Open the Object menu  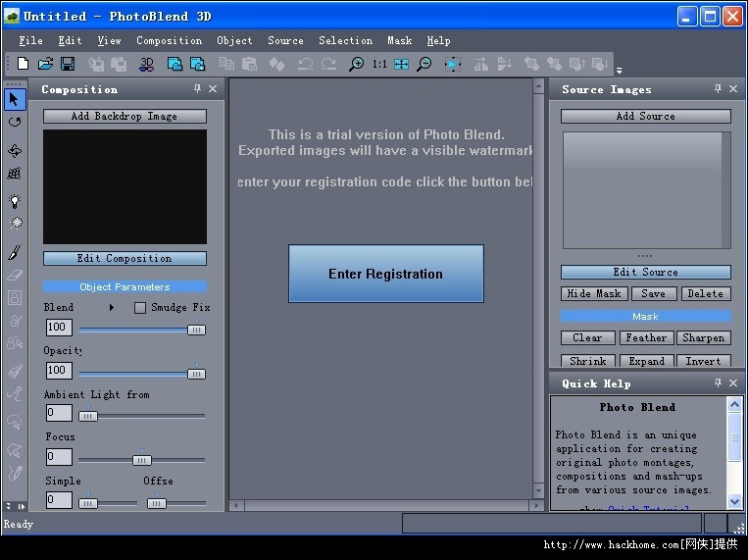coord(234,40)
